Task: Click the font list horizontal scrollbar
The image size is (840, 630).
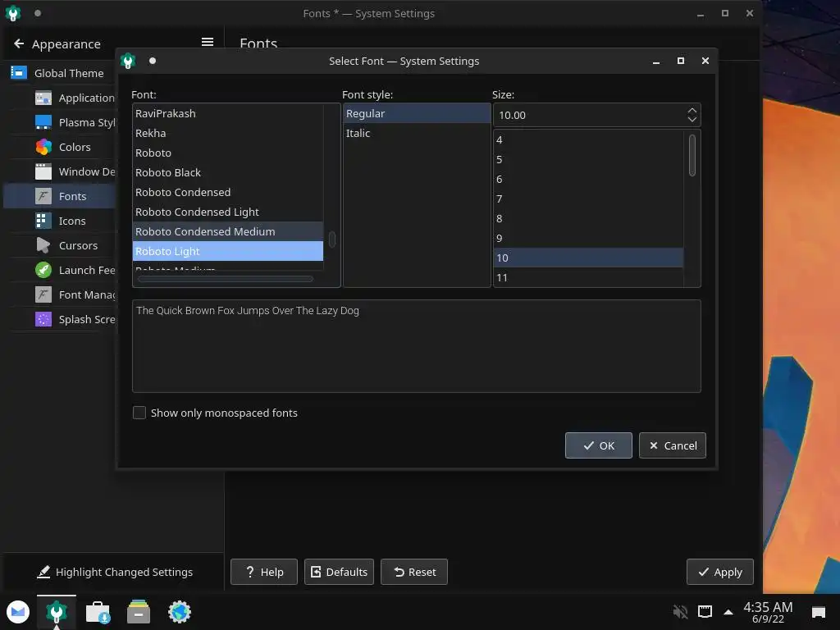Action: coord(226,279)
